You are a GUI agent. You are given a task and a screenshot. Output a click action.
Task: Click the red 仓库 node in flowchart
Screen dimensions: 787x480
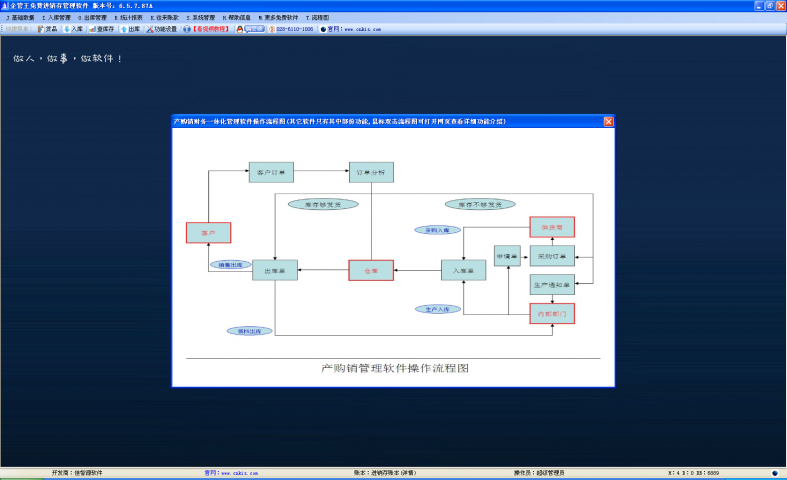tap(371, 270)
